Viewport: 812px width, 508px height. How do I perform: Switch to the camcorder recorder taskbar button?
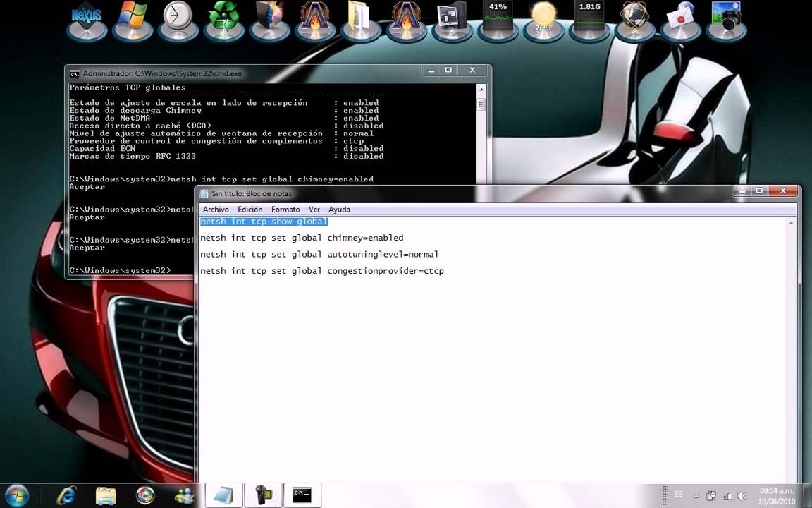coord(263,495)
